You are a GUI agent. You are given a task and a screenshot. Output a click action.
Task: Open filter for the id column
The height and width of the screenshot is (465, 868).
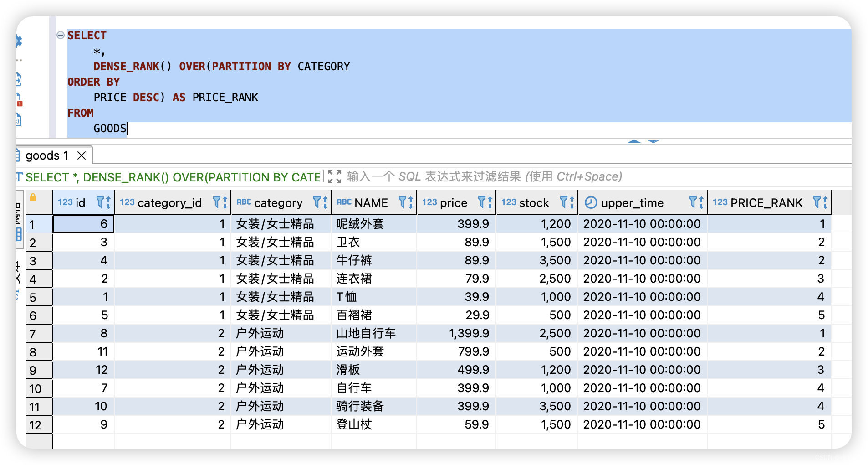(x=100, y=202)
